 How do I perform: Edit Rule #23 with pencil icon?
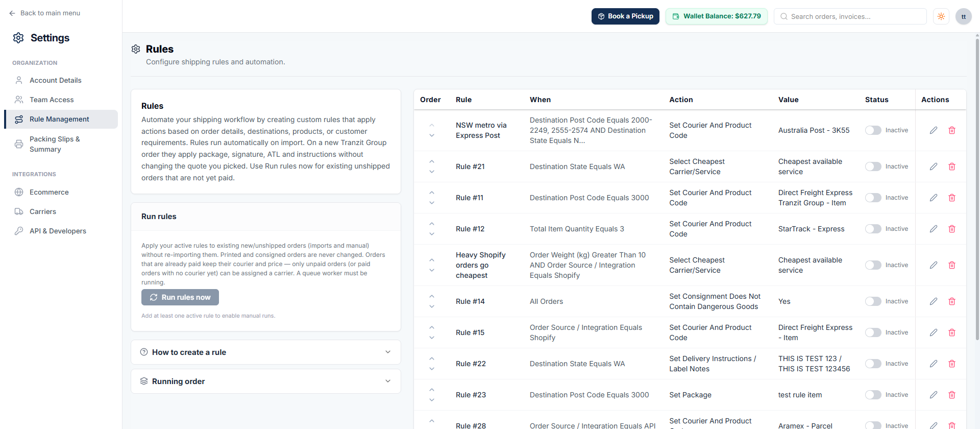pos(934,395)
